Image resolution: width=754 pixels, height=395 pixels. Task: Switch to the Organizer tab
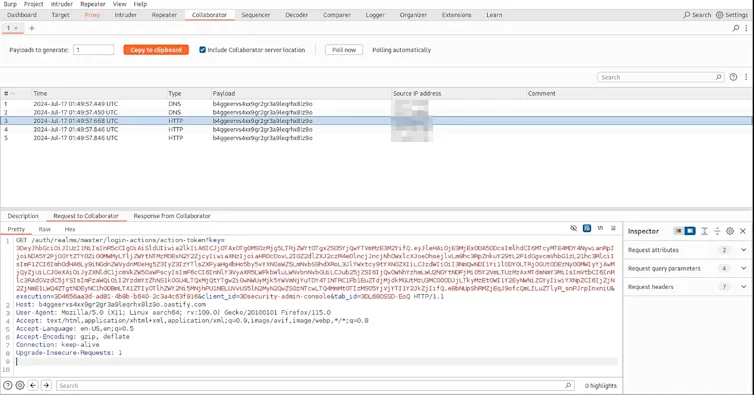point(413,15)
